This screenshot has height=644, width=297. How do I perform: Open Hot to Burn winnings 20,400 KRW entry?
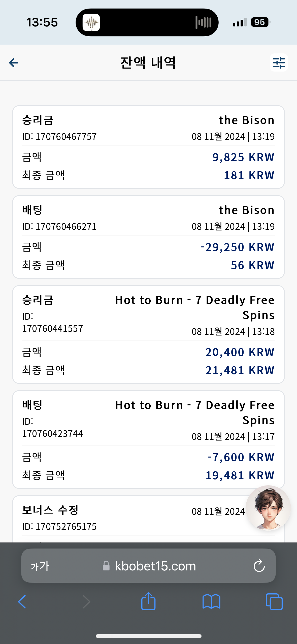(x=148, y=334)
